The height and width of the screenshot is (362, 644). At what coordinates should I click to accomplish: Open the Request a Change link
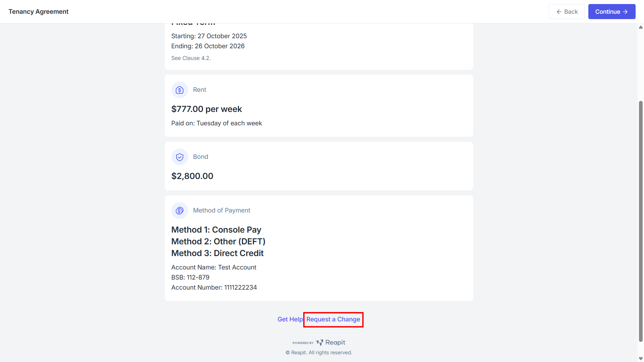tap(333, 319)
